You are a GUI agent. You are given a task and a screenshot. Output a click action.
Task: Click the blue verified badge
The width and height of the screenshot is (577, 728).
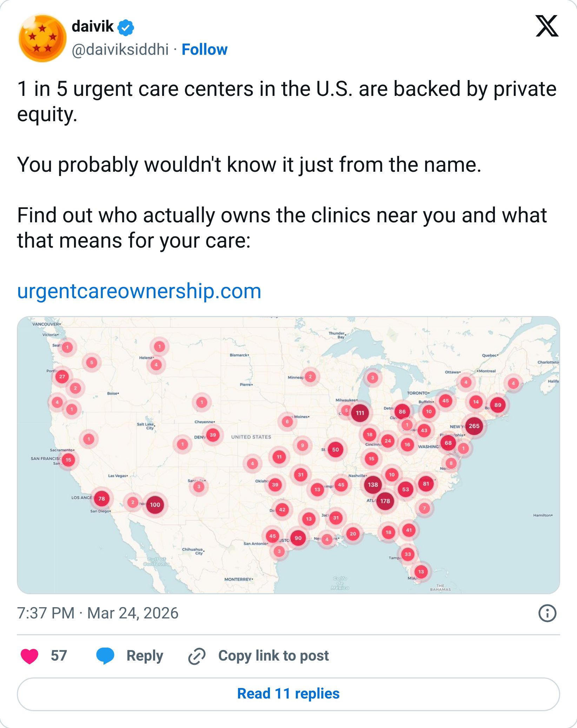tap(126, 27)
